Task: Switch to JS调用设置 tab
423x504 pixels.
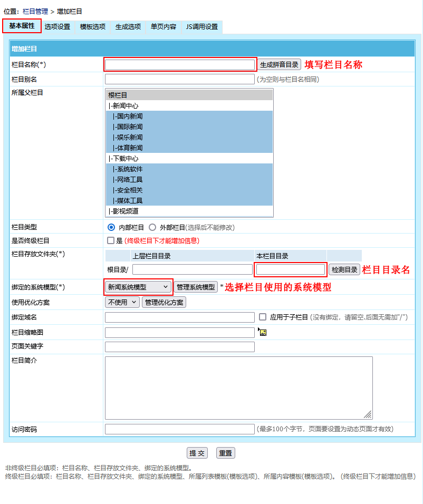Action: pos(201,27)
